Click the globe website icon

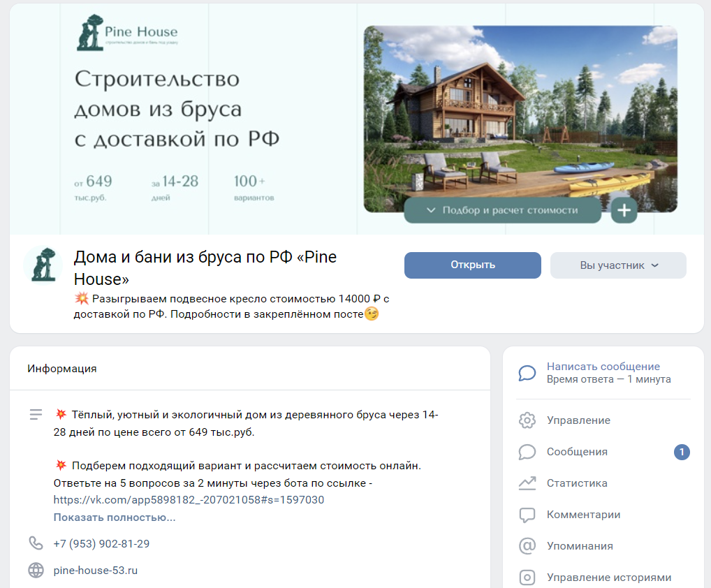click(x=36, y=571)
